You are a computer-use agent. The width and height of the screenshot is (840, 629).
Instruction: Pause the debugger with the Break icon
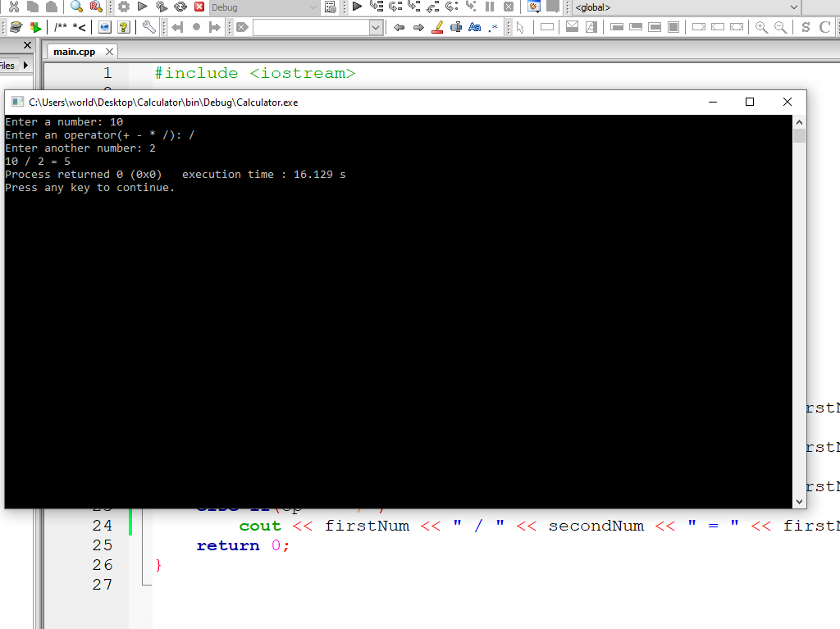click(x=490, y=7)
